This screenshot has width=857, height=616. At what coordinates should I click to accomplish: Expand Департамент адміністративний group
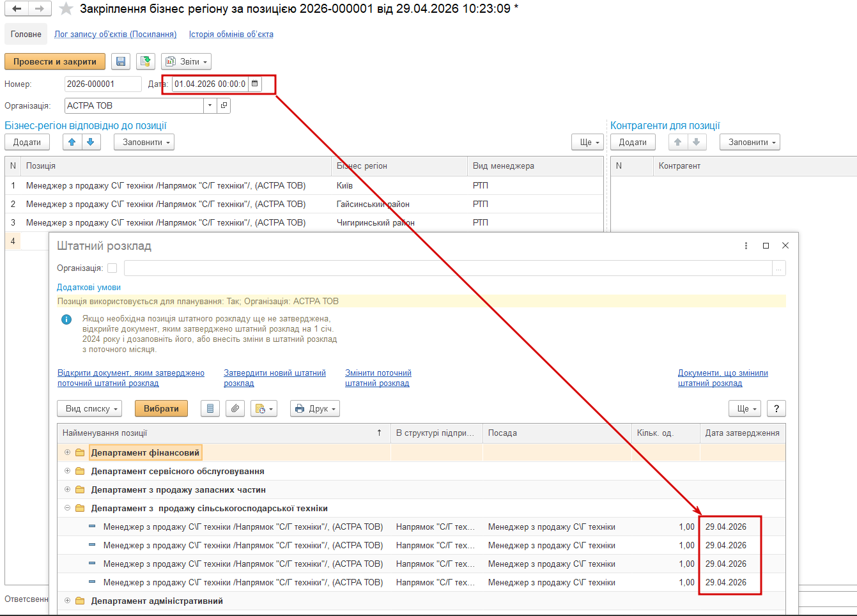point(67,601)
